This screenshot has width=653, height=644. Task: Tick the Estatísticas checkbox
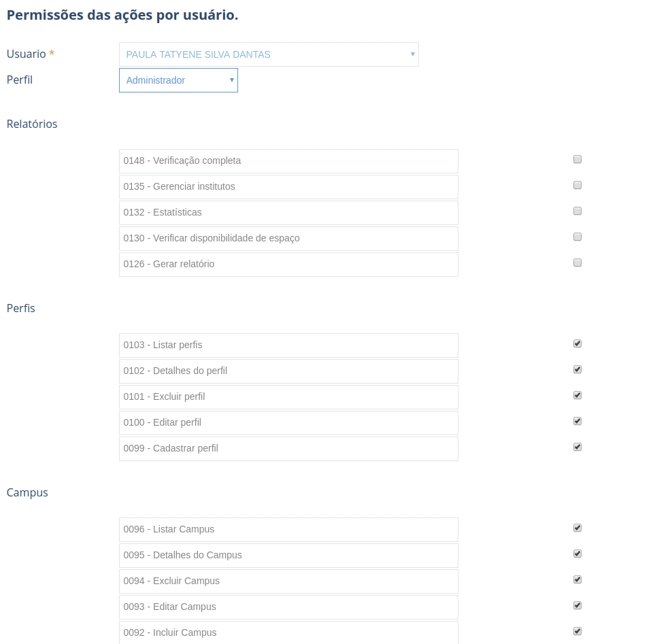click(x=577, y=211)
